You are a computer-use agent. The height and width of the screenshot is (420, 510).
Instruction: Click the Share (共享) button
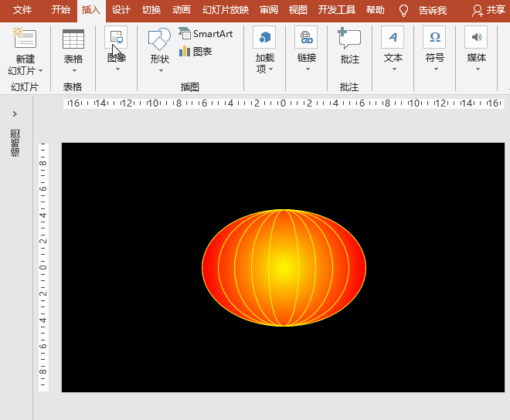[489, 10]
